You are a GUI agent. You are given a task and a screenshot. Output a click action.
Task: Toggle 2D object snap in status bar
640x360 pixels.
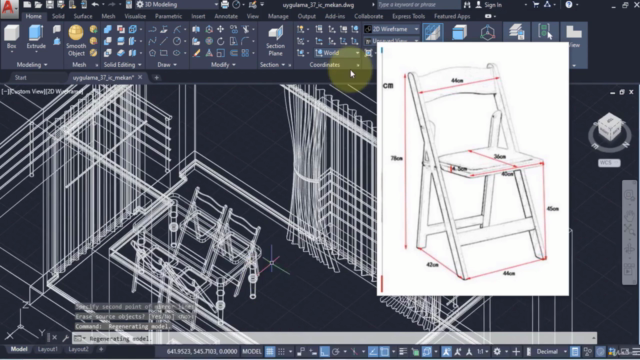384,351
